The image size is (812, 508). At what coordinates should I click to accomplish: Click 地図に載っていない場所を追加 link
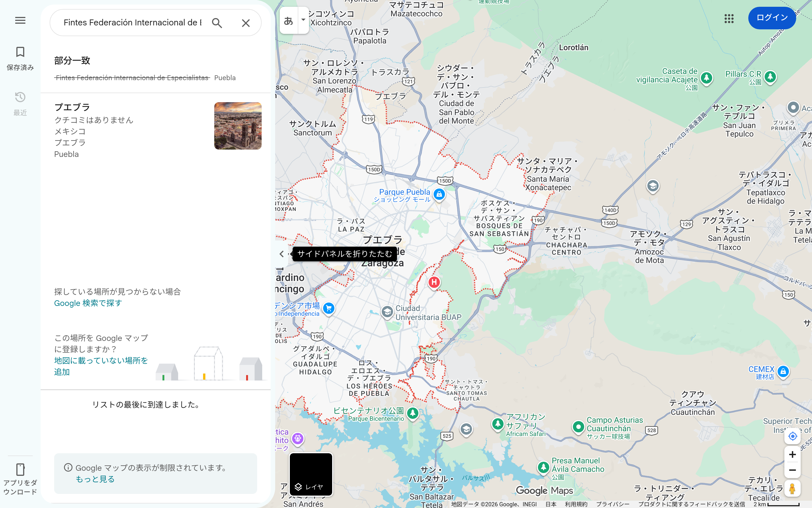101,366
